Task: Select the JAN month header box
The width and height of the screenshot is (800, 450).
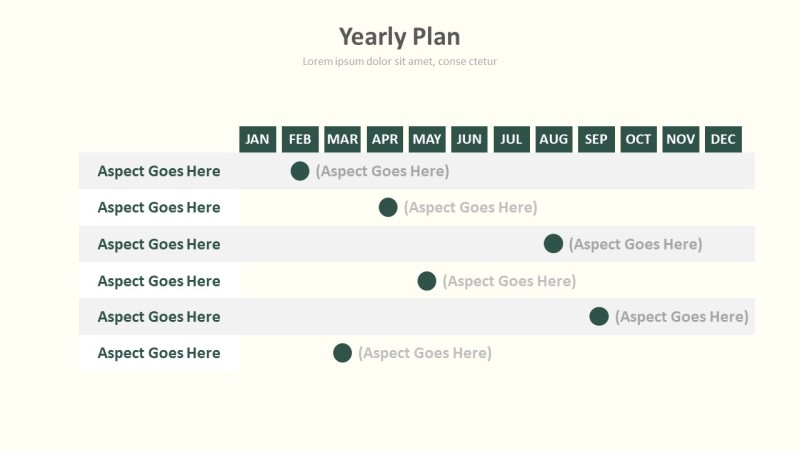Action: point(258,139)
